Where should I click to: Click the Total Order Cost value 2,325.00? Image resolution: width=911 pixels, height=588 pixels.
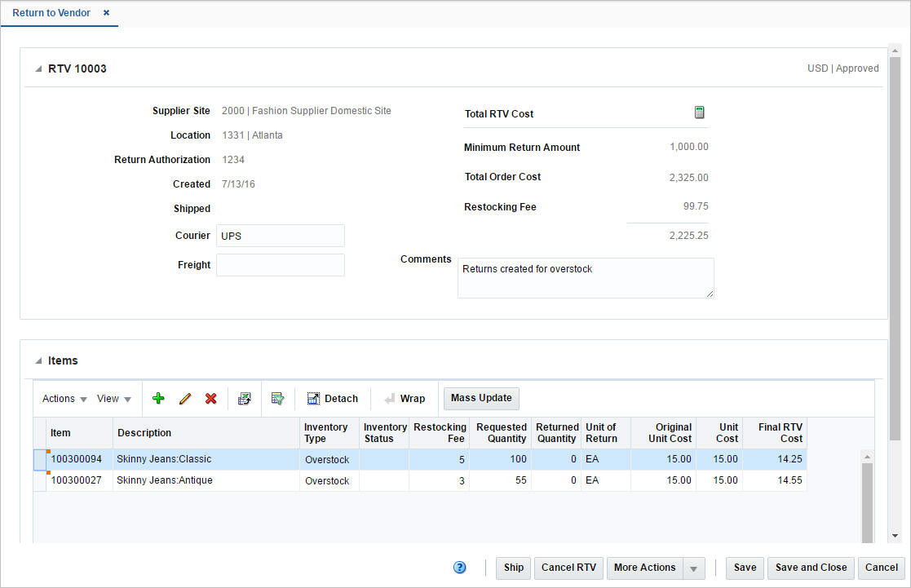(x=688, y=178)
